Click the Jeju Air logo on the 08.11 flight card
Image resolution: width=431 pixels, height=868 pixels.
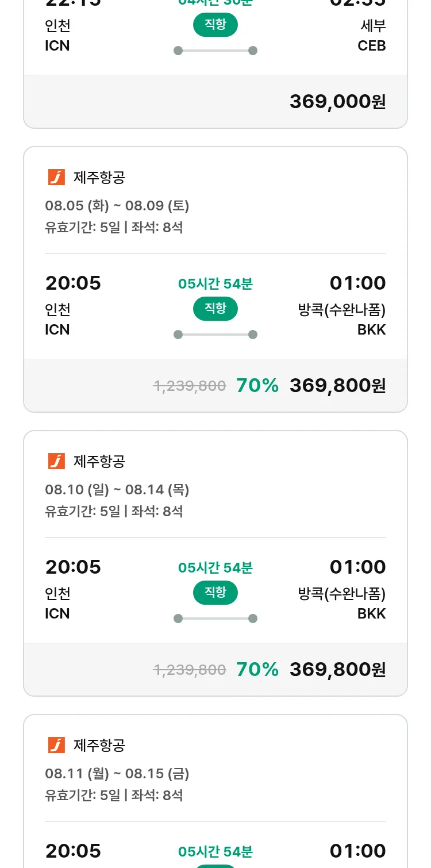[56, 746]
